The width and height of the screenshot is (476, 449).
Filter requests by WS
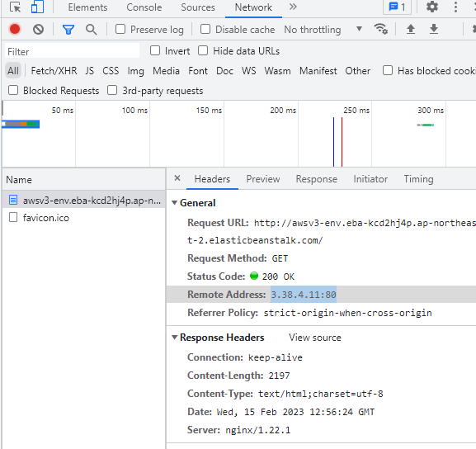(248, 71)
